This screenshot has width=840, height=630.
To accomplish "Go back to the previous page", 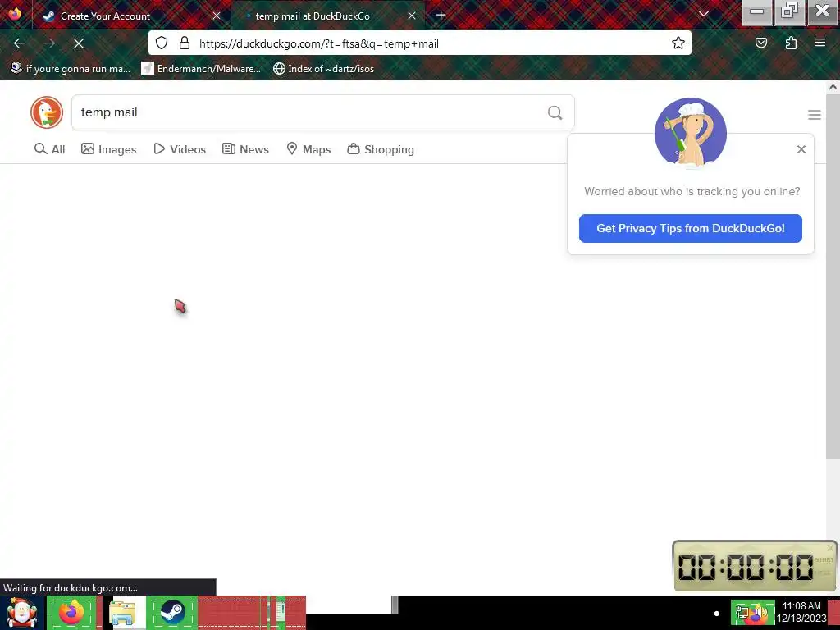I will [20, 43].
